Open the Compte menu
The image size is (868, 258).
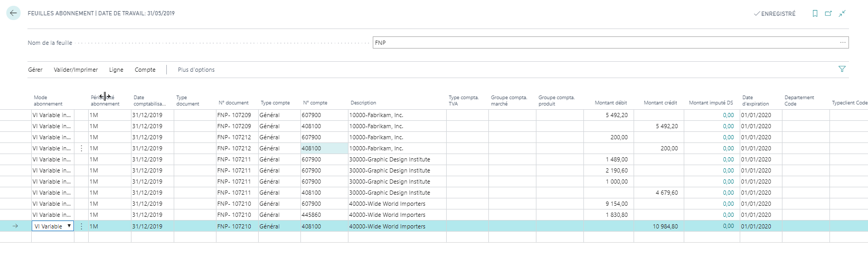coord(145,70)
